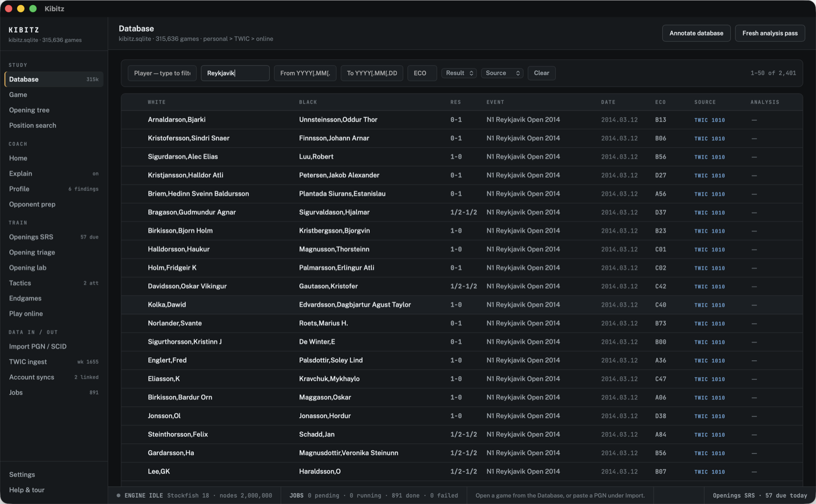This screenshot has height=504, width=816.
Task: Open game by Kristofersson,Sindri Snaer
Action: coord(462,138)
